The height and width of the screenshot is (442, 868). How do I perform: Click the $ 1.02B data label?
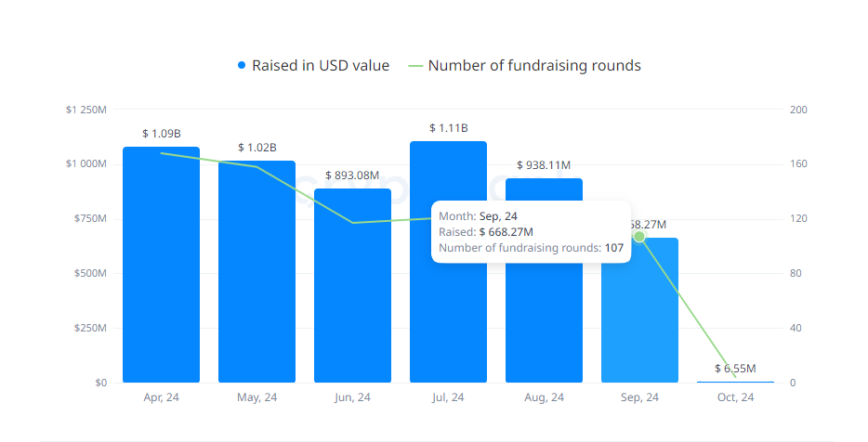pos(256,148)
